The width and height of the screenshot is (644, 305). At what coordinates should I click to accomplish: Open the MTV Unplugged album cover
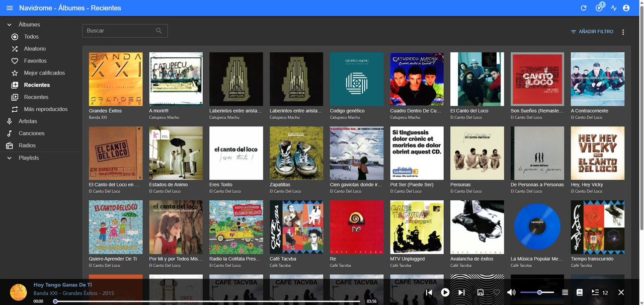(417, 227)
